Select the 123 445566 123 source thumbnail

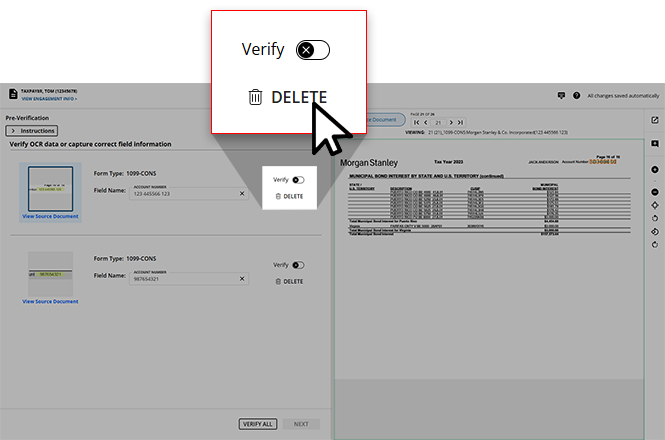pos(50,189)
